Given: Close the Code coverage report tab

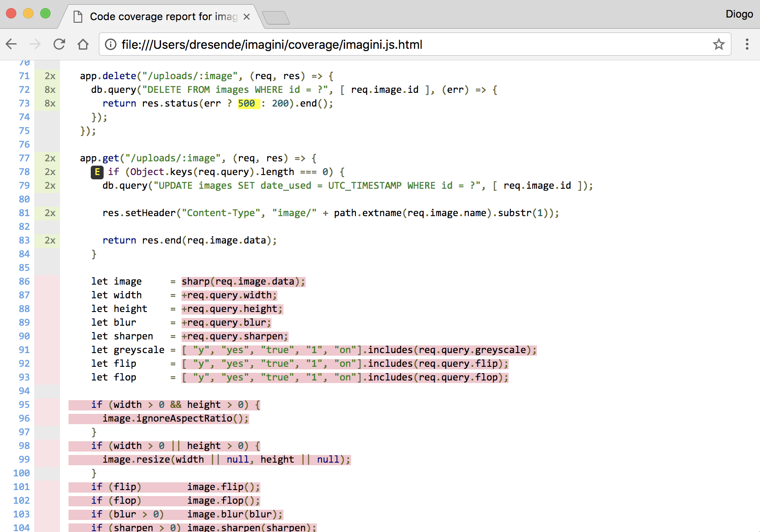Looking at the screenshot, I should pos(247,17).
